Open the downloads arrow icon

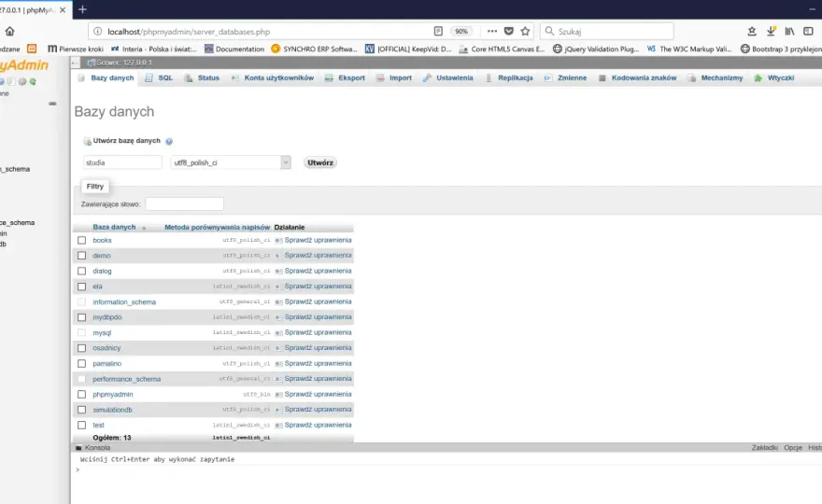tap(771, 32)
